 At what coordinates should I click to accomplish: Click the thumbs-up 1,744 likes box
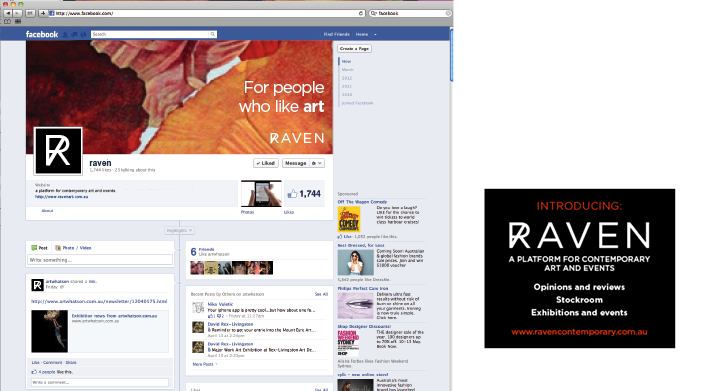coord(304,194)
